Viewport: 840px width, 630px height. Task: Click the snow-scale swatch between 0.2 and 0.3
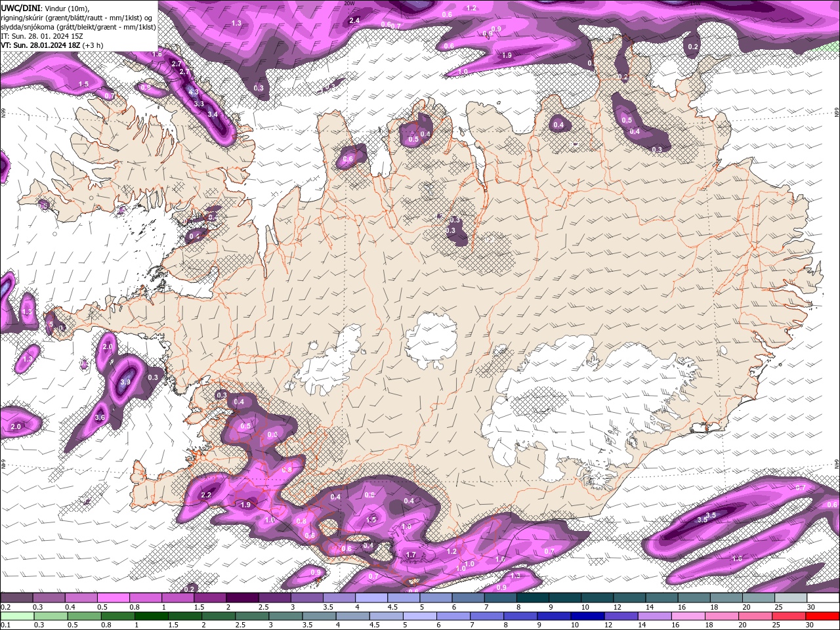coord(16,597)
